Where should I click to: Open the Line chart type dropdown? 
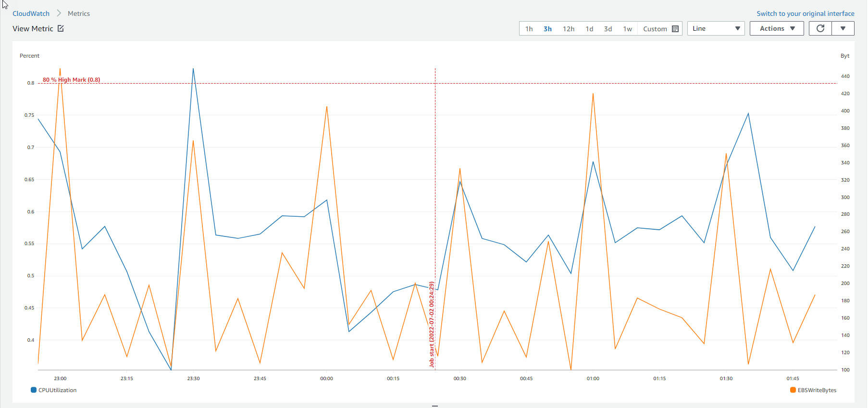(716, 28)
